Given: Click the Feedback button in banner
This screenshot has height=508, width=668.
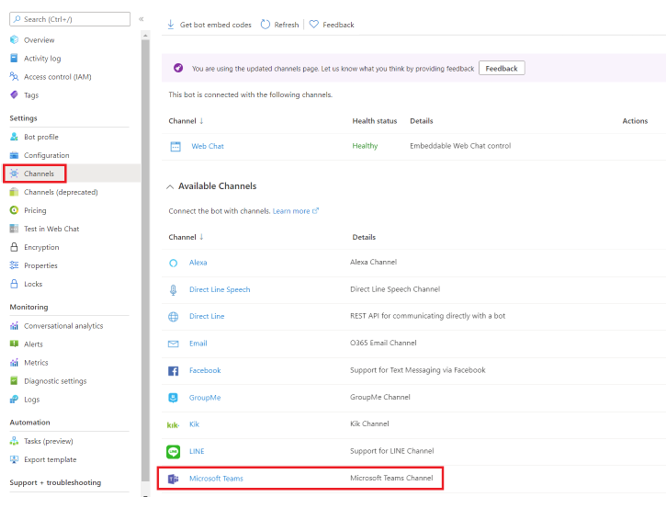Looking at the screenshot, I should point(501,68).
